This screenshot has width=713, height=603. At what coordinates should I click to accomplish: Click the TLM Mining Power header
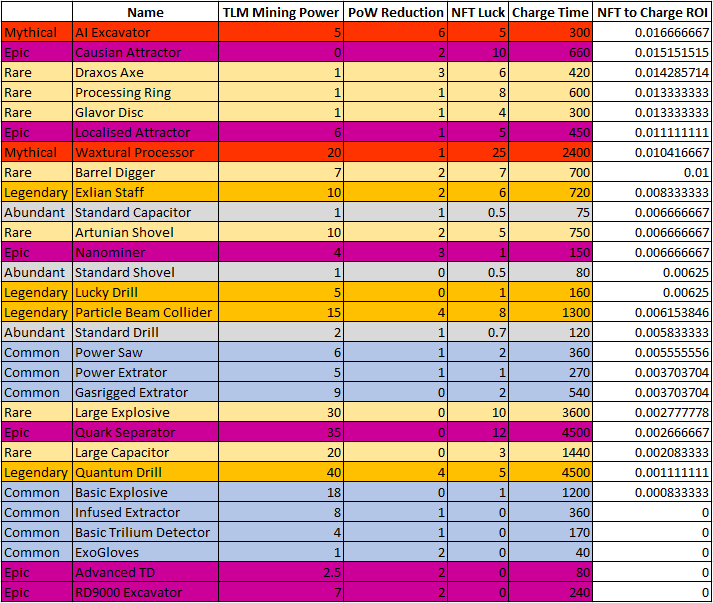[281, 12]
